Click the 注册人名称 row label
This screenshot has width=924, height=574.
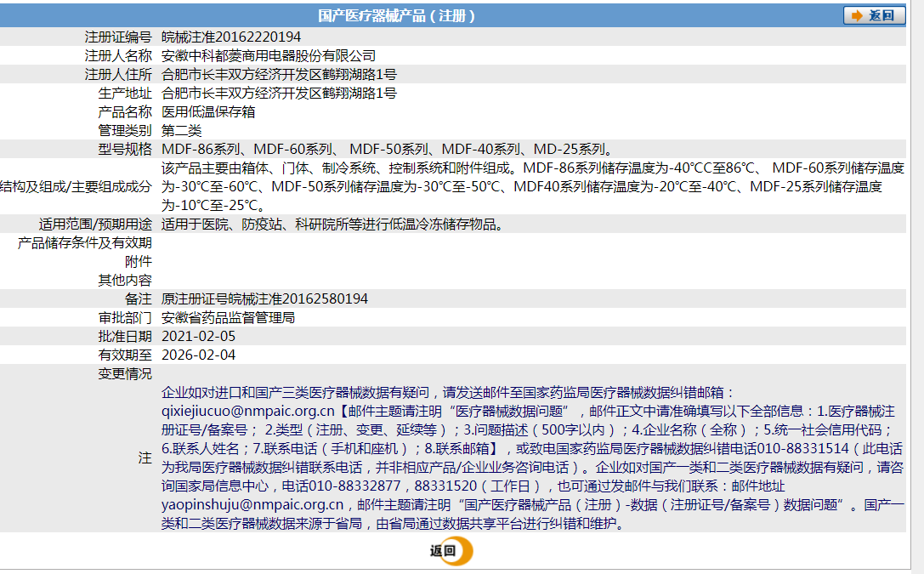(x=121, y=56)
